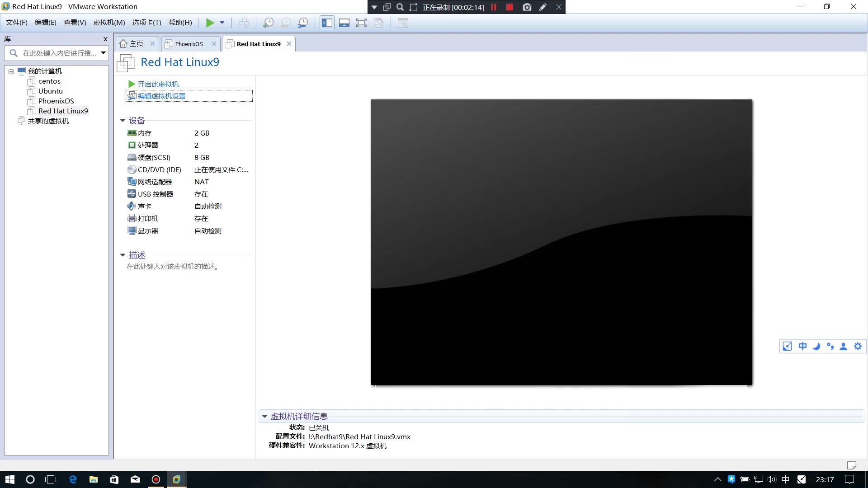Viewport: 868px width, 488px height.
Task: Click the recorder magnifier zoom icon
Action: 400,7
